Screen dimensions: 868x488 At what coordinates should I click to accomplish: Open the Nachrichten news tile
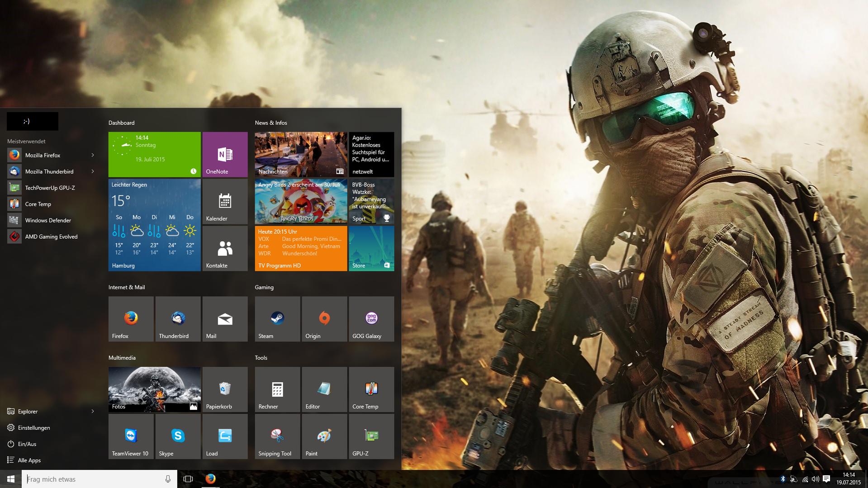coord(301,154)
